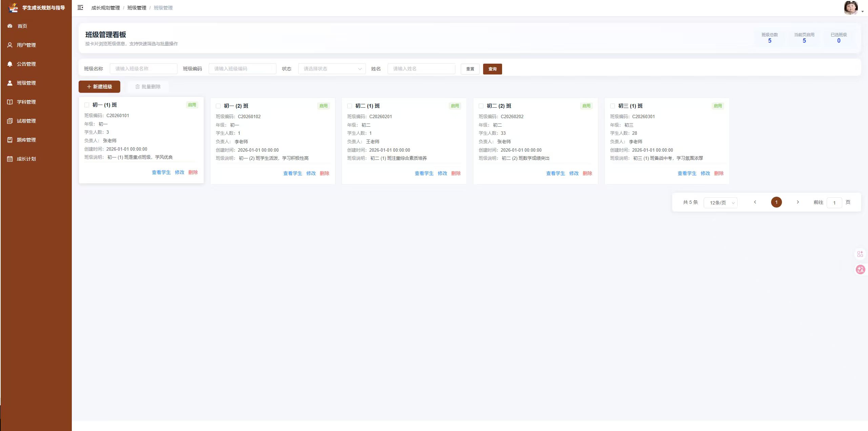
Task: Open user avatar in top right
Action: pos(851,8)
